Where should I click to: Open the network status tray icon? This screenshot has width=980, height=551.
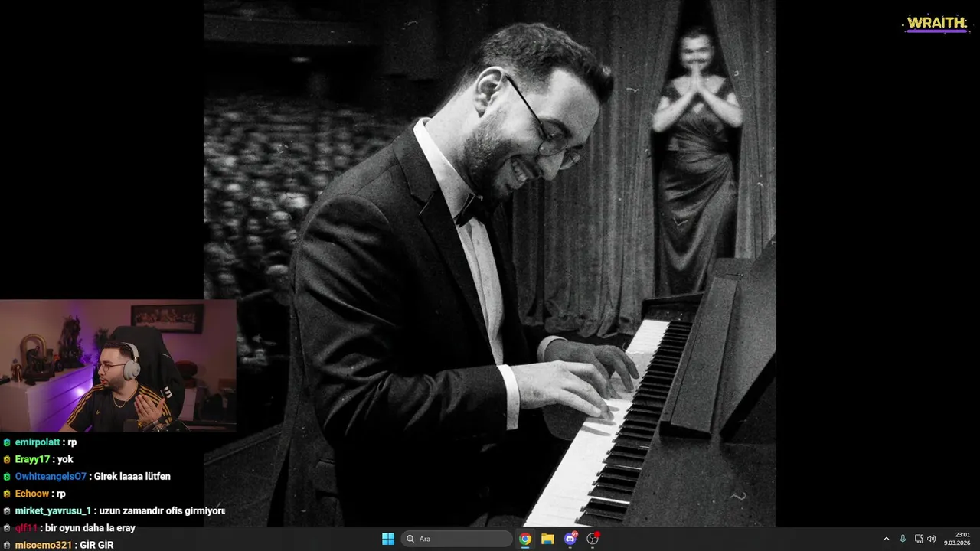click(x=919, y=539)
